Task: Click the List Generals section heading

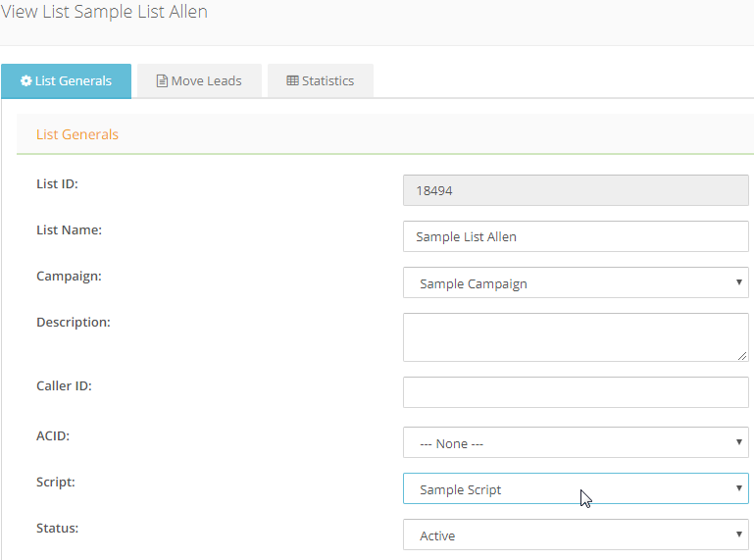Action: pyautogui.click(x=77, y=134)
